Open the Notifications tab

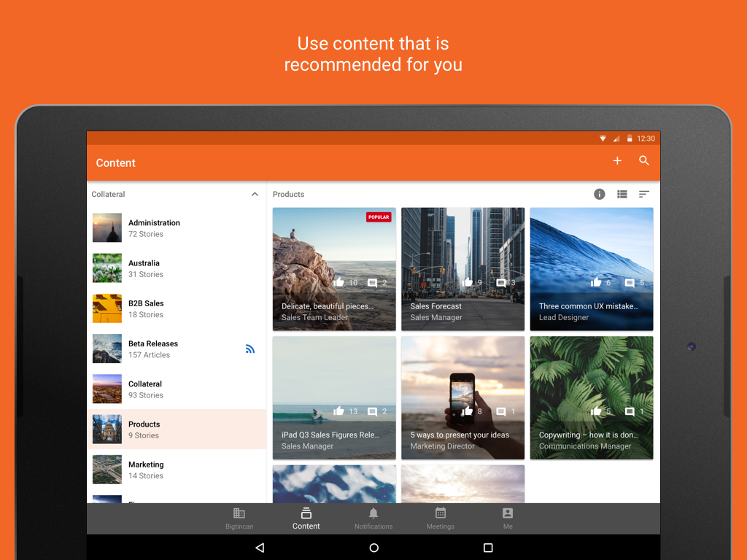(373, 518)
